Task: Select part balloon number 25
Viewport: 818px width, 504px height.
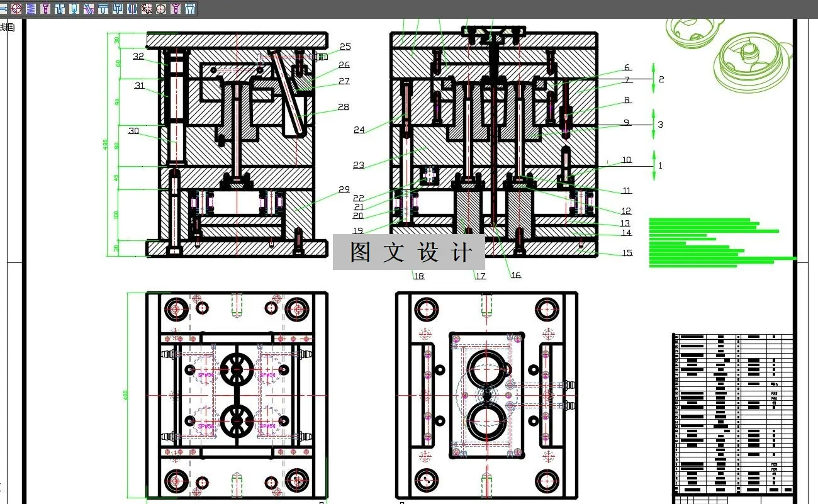Action: pos(345,47)
